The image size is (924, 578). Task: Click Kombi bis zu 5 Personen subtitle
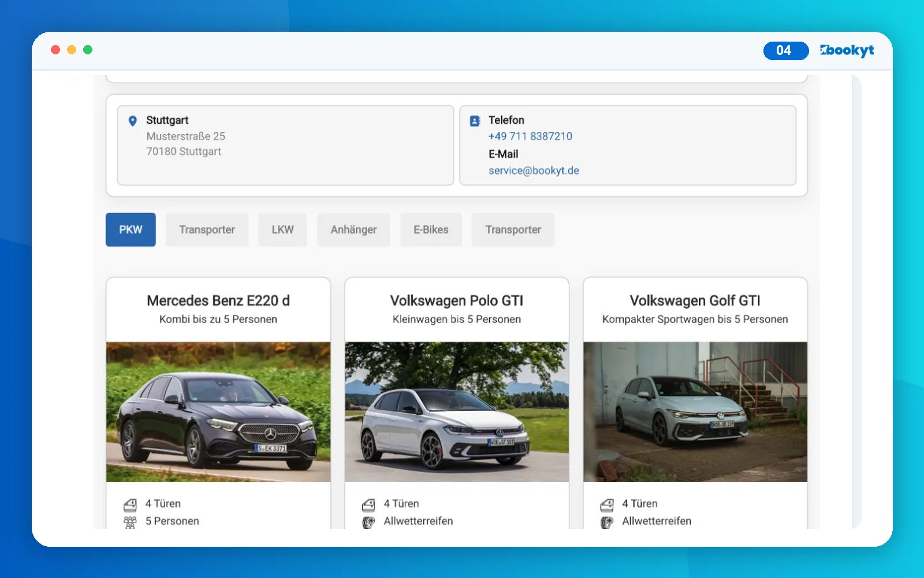click(218, 319)
